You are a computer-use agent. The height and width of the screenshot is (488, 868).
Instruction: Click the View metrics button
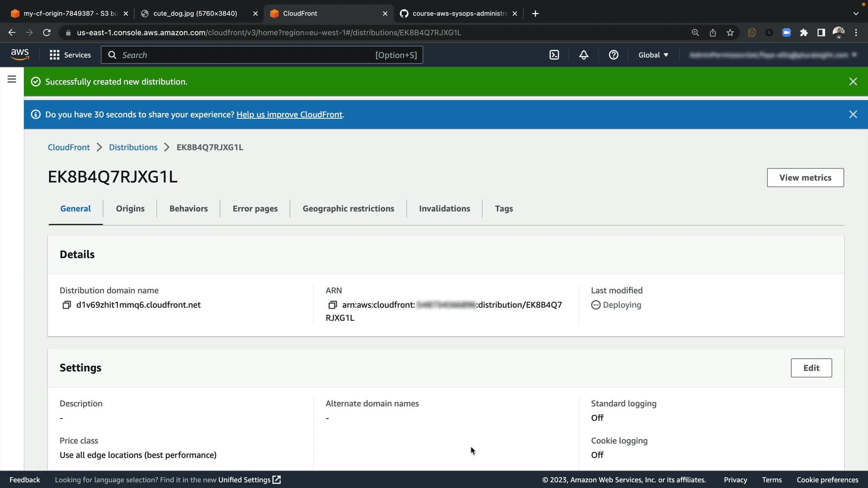[x=805, y=178]
